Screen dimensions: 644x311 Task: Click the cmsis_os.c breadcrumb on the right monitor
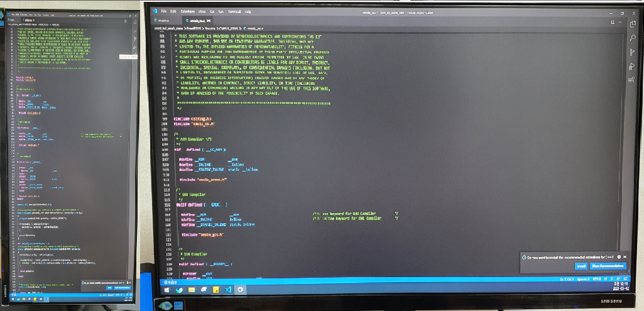pyautogui.click(x=254, y=29)
